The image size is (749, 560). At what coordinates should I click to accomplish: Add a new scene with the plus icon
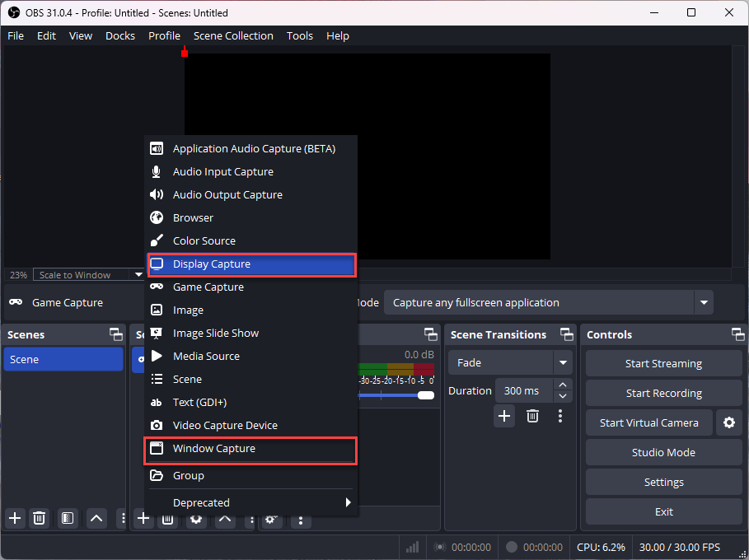(x=15, y=518)
